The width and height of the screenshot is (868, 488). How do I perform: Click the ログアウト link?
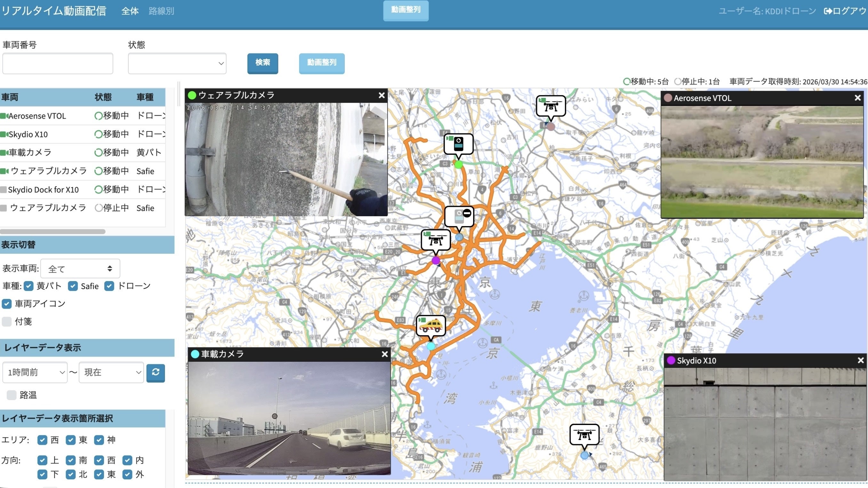click(x=845, y=11)
